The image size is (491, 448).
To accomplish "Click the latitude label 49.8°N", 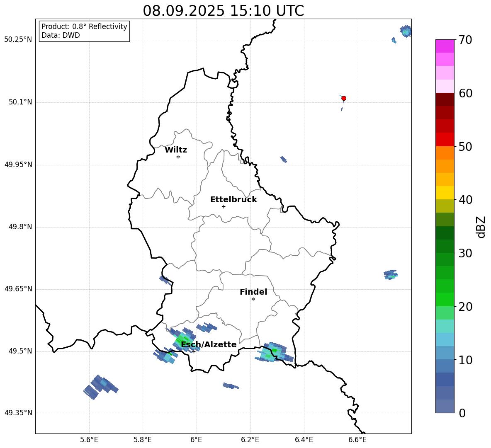I will (x=20, y=227).
